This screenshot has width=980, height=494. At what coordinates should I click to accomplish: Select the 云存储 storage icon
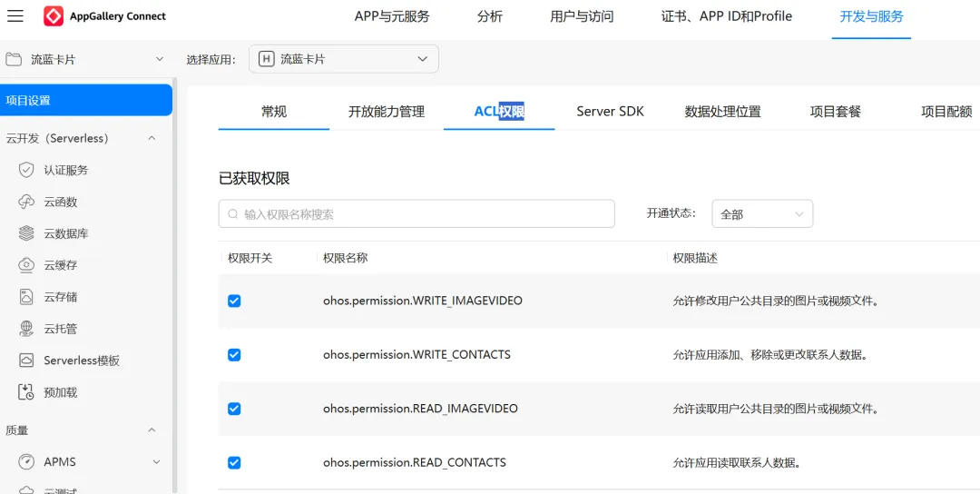pyautogui.click(x=26, y=297)
